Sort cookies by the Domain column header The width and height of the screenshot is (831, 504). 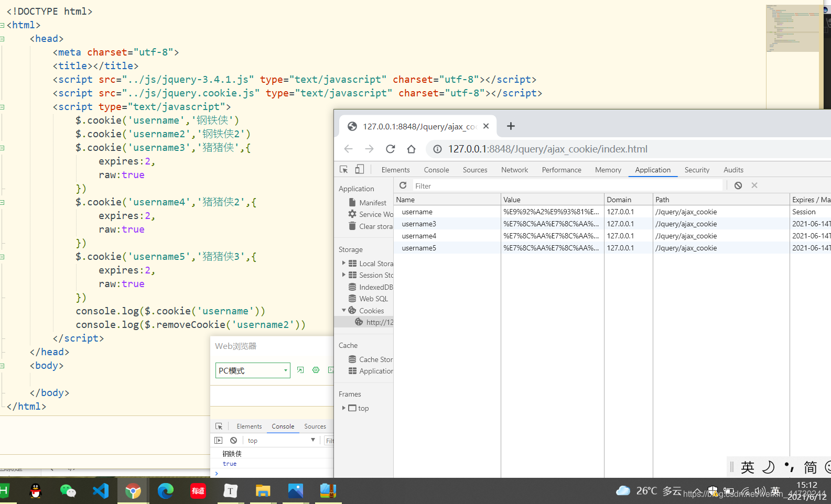[x=628, y=200]
